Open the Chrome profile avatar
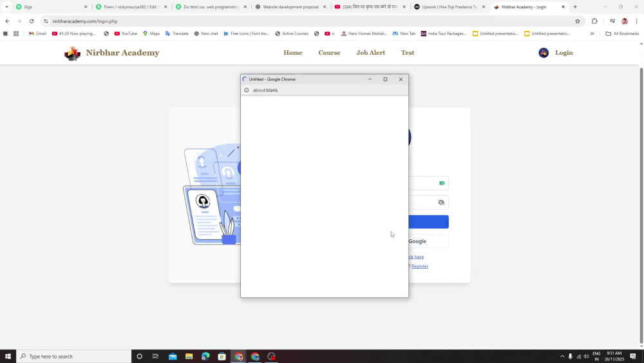644x363 pixels. [624, 21]
